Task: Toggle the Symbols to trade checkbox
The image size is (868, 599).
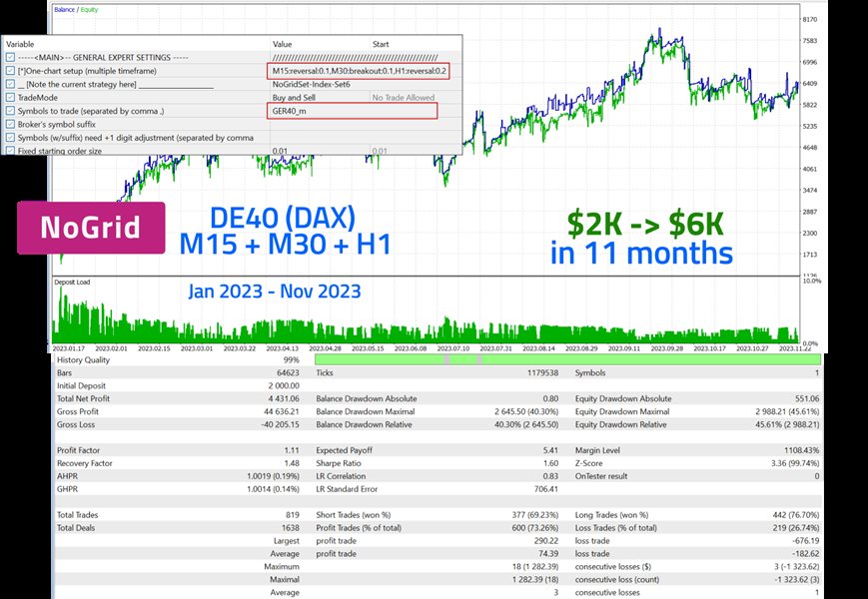Action: (11, 111)
